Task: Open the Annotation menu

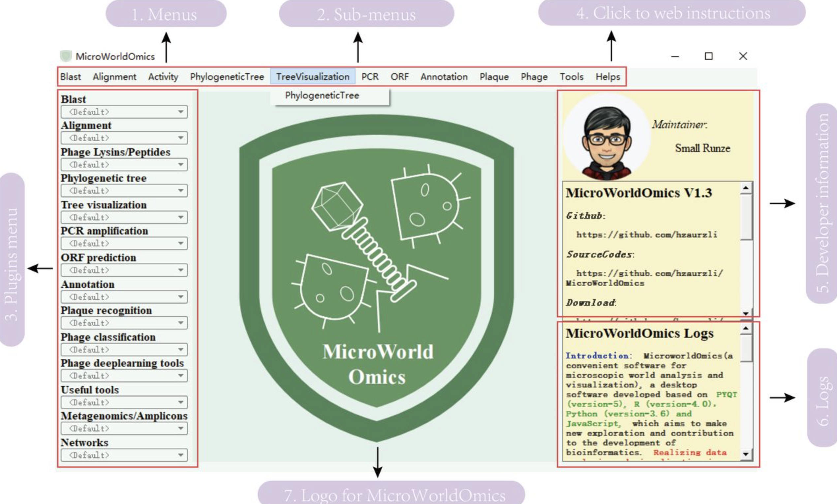Action: [444, 77]
